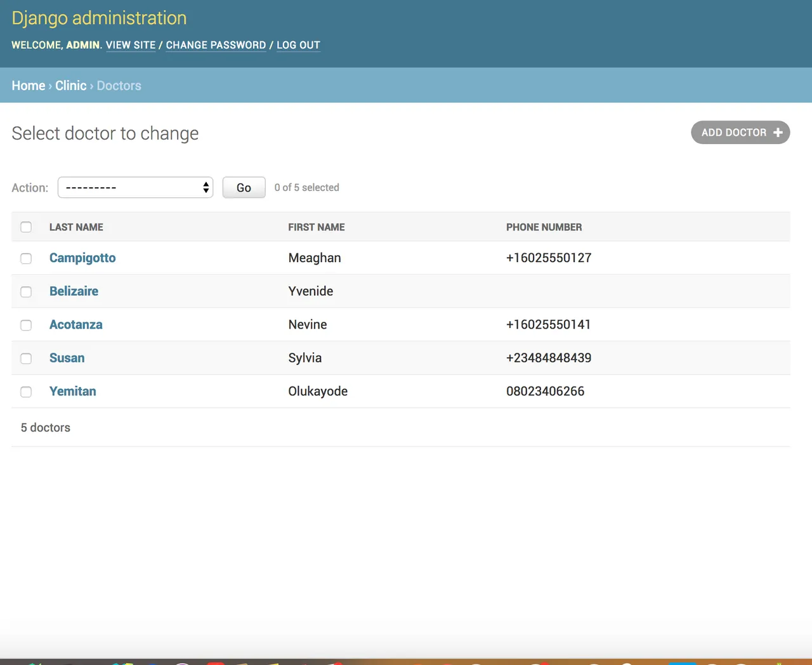This screenshot has height=665, width=812.
Task: Select the Belizaire row checkbox
Action: click(26, 292)
